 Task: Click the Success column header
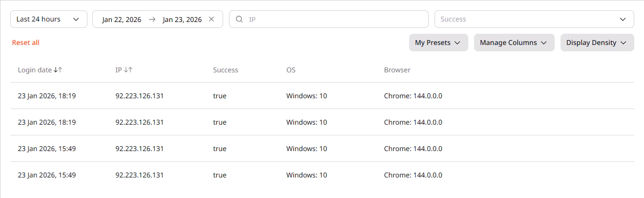226,70
